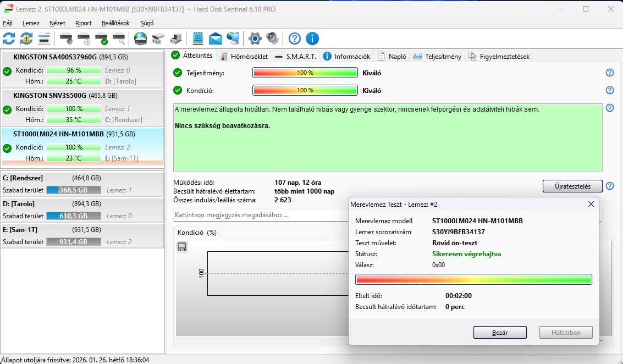The height and width of the screenshot is (364, 623).
Task: Click the help icon beside Kondíció bar
Action: (610, 90)
